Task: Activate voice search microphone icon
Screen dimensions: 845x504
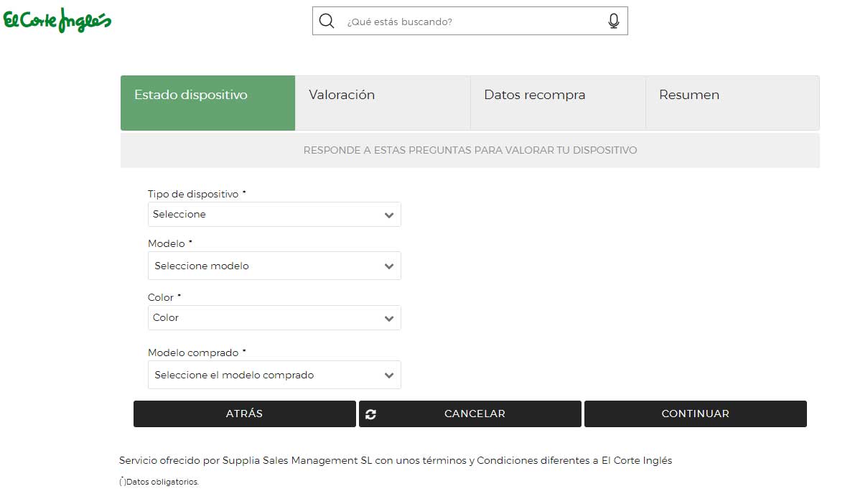Action: click(x=613, y=22)
